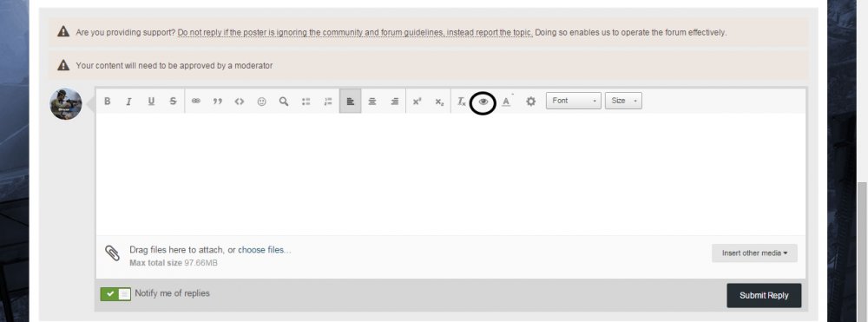Viewport: 868px width, 322px height.
Task: Center align the text
Action: tap(372, 102)
